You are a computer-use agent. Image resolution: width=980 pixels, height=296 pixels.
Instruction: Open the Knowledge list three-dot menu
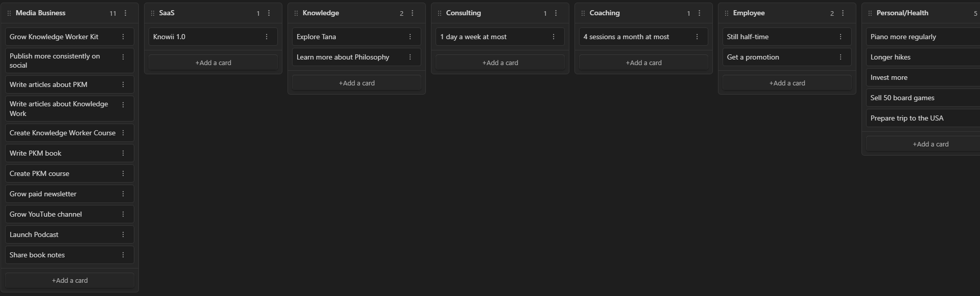[x=413, y=13]
